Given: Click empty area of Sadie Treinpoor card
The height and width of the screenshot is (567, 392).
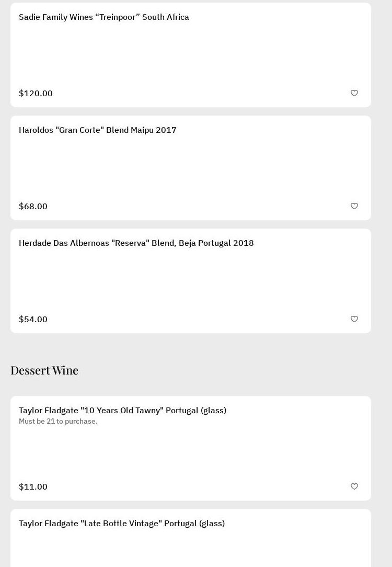Looking at the screenshot, I should pyautogui.click(x=191, y=55).
